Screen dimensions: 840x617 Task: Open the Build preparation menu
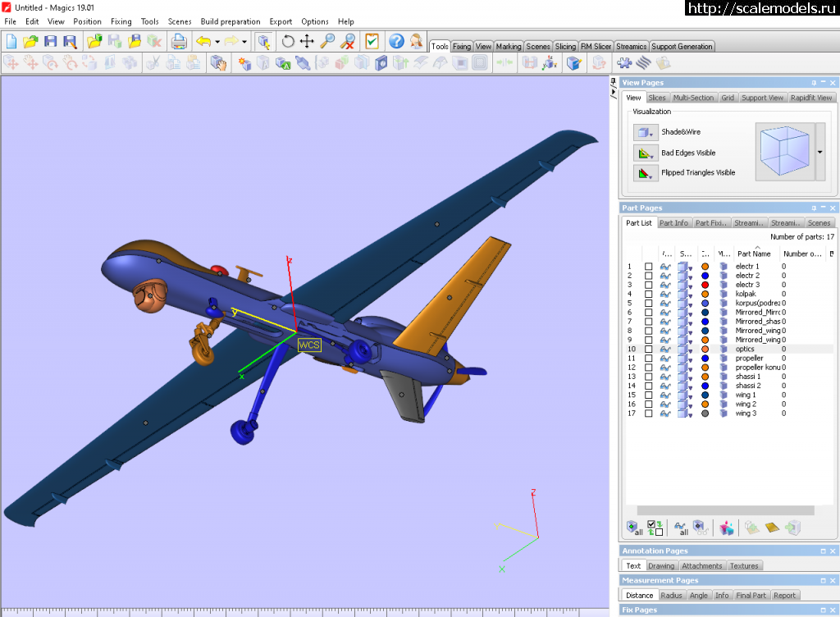tap(230, 21)
